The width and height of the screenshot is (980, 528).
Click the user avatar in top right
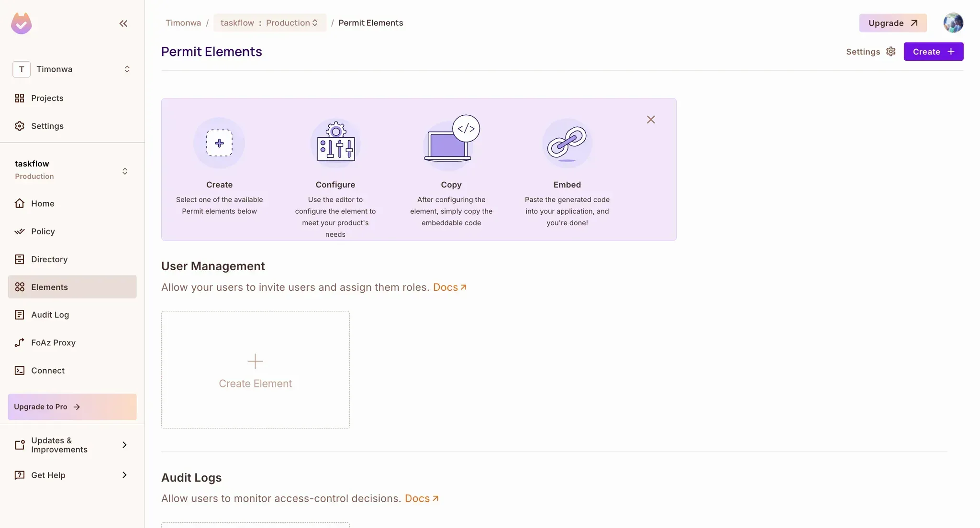(x=953, y=23)
